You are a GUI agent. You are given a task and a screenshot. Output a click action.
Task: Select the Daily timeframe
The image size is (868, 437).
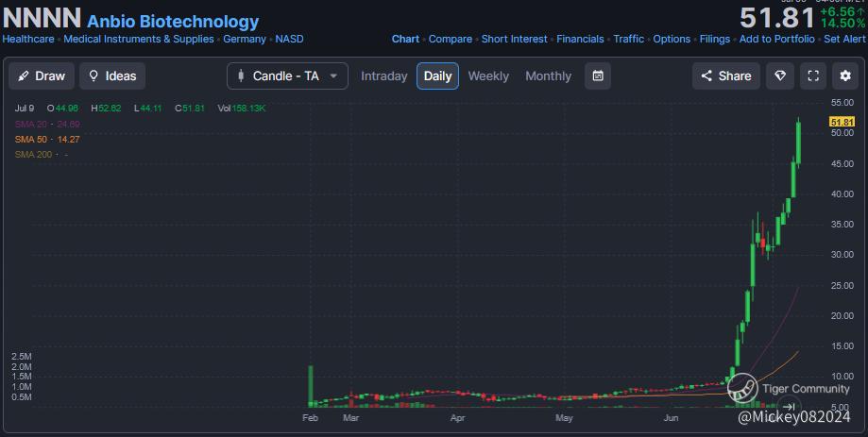click(x=437, y=76)
